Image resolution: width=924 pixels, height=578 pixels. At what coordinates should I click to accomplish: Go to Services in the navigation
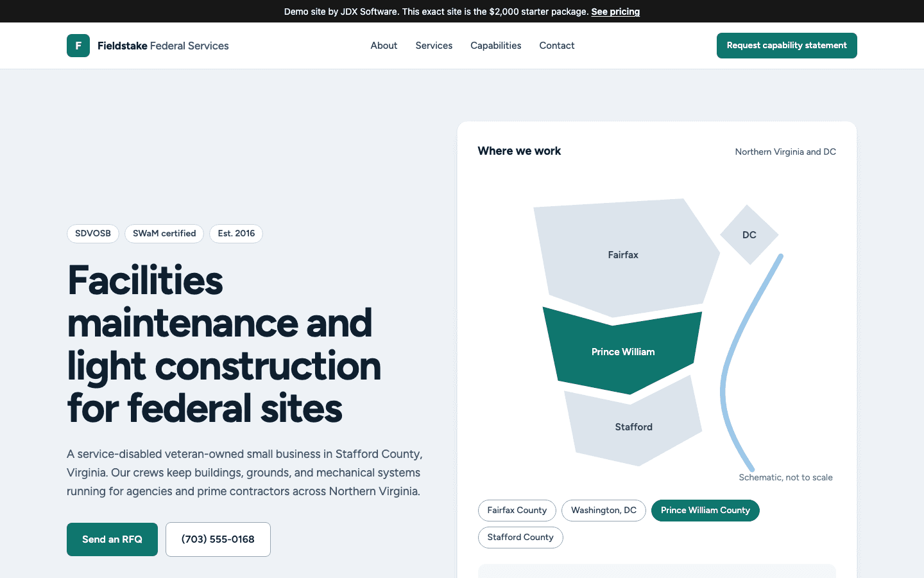click(x=434, y=46)
